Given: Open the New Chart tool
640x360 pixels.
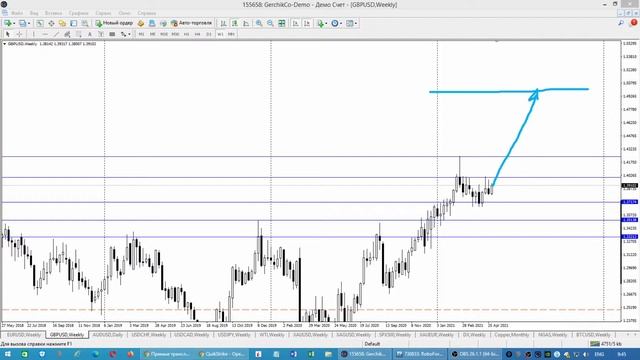Looking at the screenshot, I should tap(8, 23).
